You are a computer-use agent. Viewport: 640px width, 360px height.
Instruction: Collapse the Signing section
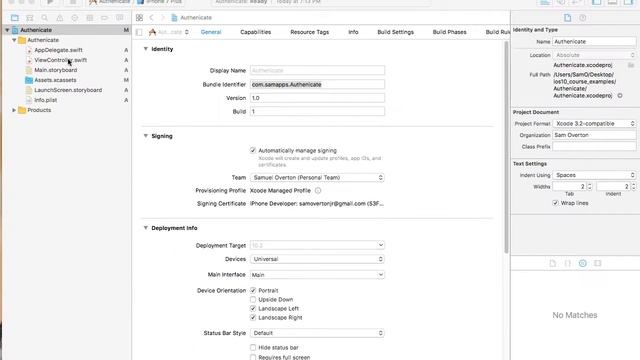[x=146, y=136]
